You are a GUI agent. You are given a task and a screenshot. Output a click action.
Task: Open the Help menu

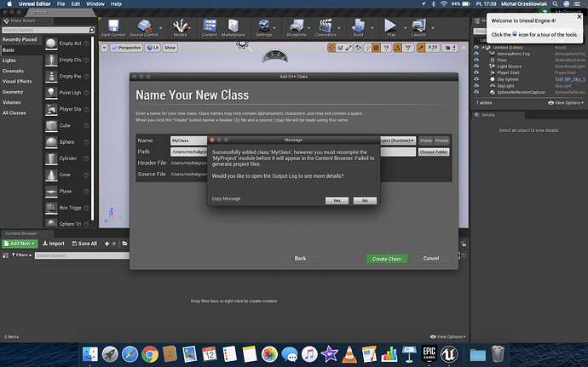pos(116,3)
